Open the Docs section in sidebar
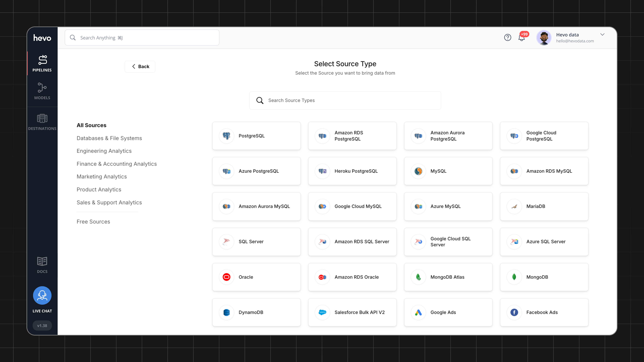This screenshot has height=362, width=644. pyautogui.click(x=42, y=265)
